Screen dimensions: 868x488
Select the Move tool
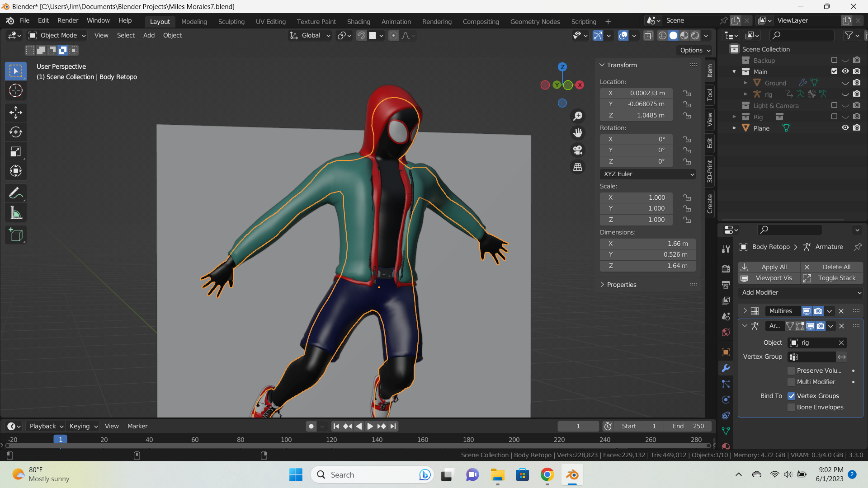click(16, 112)
